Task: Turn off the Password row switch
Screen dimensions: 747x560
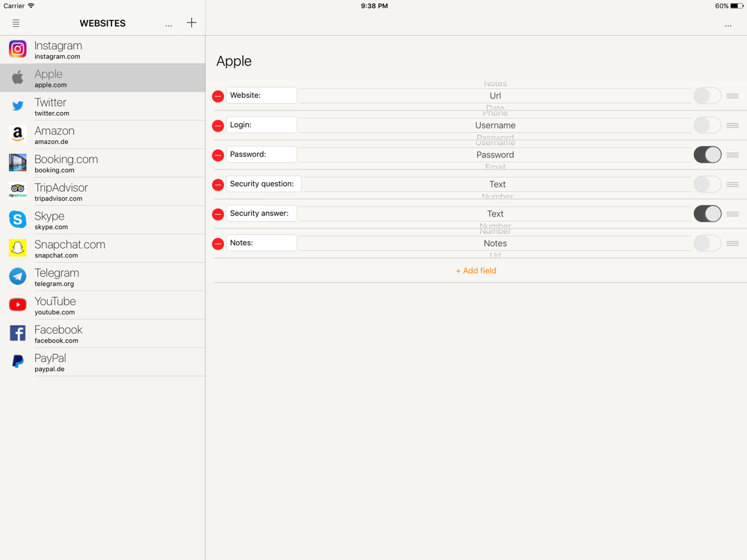Action: (707, 155)
